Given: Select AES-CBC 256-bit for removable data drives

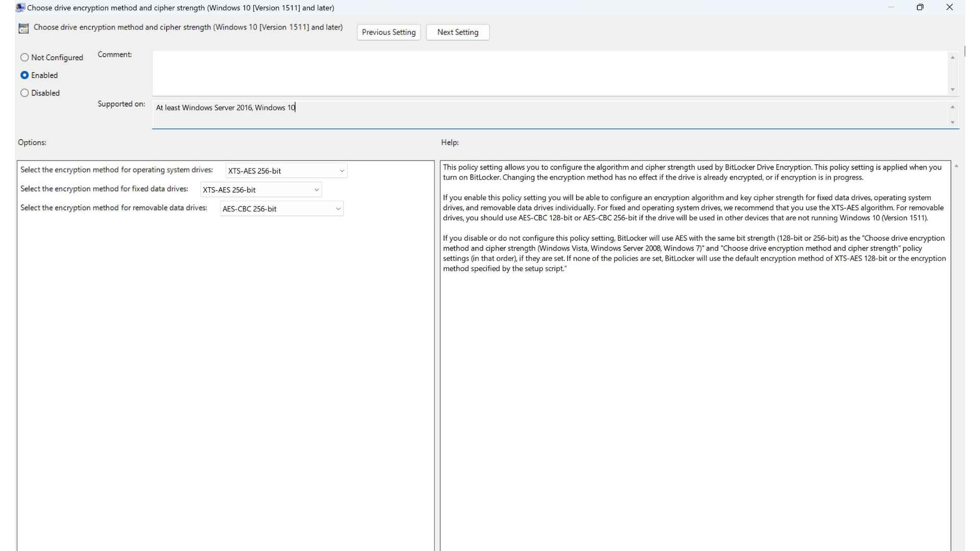Looking at the screenshot, I should [x=279, y=208].
